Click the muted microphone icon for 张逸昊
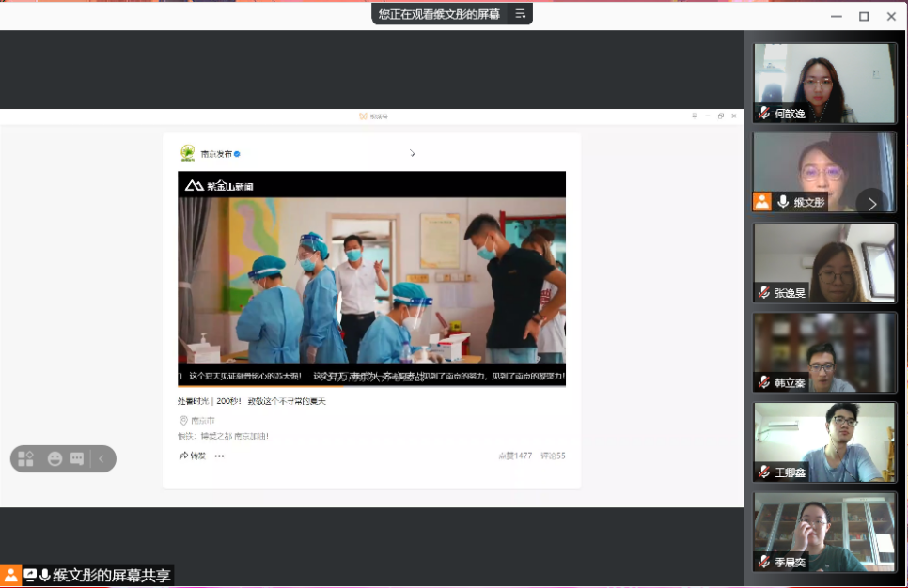Image resolution: width=908 pixels, height=588 pixels. pos(764,292)
